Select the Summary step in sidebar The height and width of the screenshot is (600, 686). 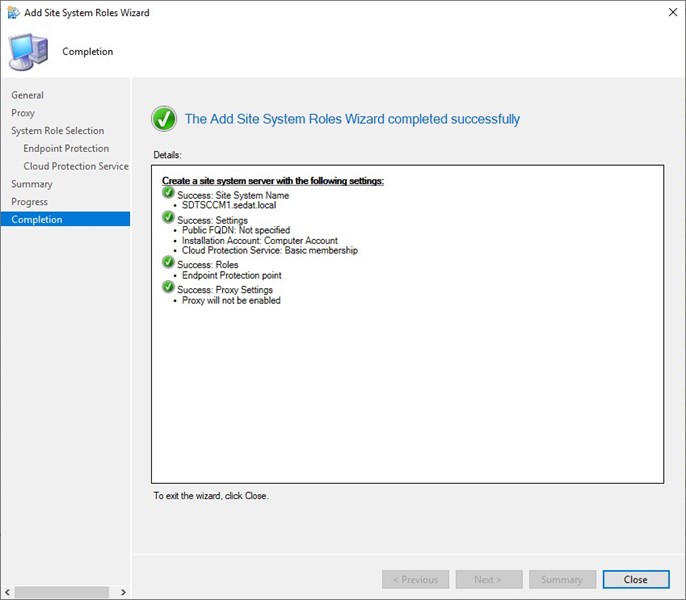[32, 184]
